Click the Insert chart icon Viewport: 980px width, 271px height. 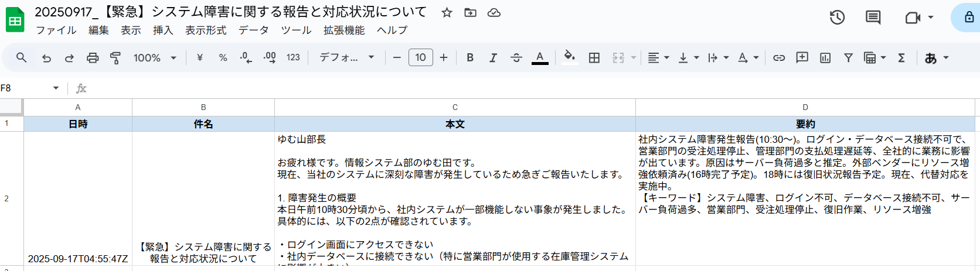pyautogui.click(x=825, y=57)
